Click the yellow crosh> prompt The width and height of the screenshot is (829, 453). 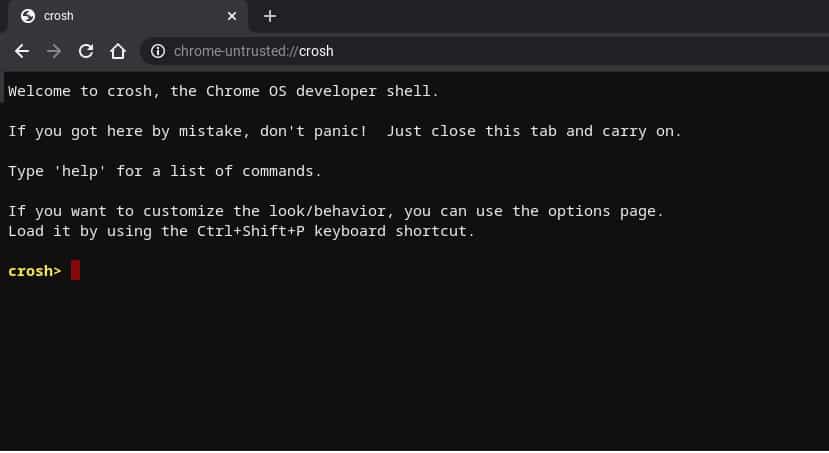(x=35, y=271)
